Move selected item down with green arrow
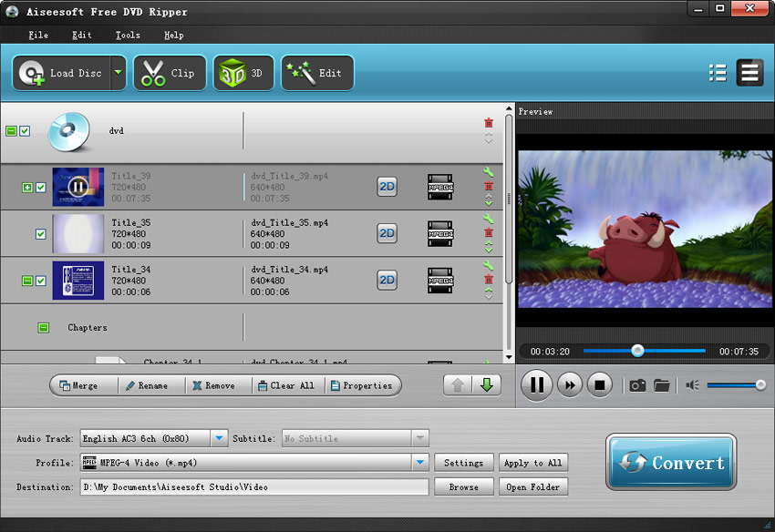The height and width of the screenshot is (532, 775). pyautogui.click(x=487, y=385)
